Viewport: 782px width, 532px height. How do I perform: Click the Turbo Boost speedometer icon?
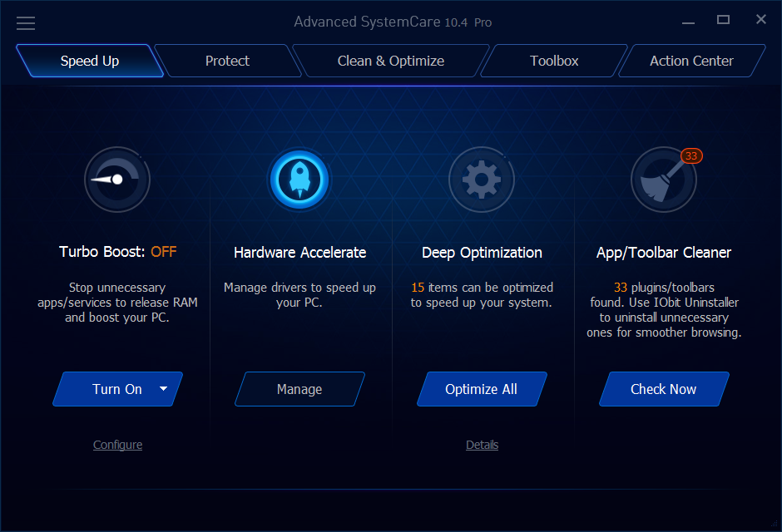coord(117,180)
